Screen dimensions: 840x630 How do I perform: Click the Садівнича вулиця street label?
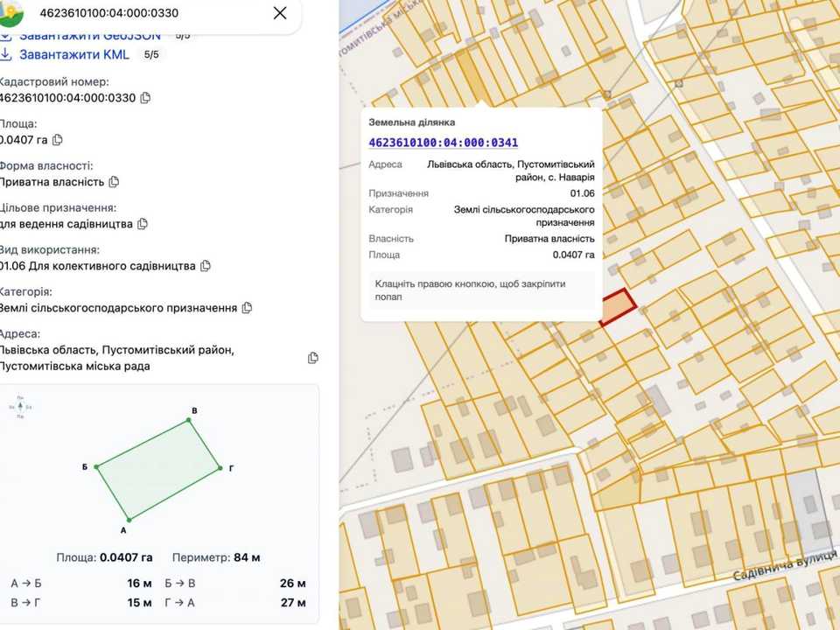click(785, 566)
